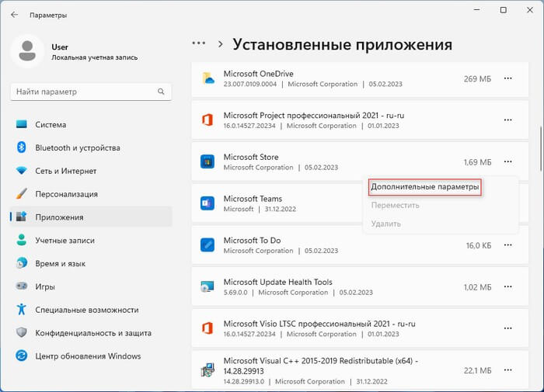Click the Локальная учетная запись account label
The width and height of the screenshot is (544, 392).
[x=94, y=57]
